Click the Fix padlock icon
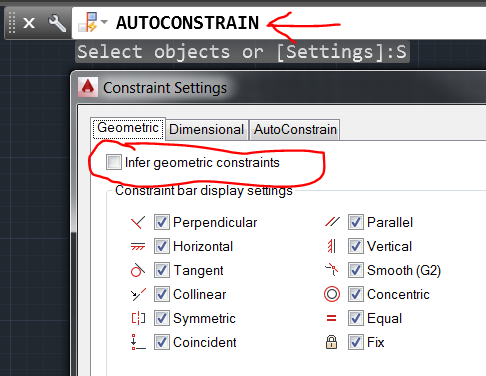Viewport: 486px width, 376px height. pyautogui.click(x=331, y=342)
